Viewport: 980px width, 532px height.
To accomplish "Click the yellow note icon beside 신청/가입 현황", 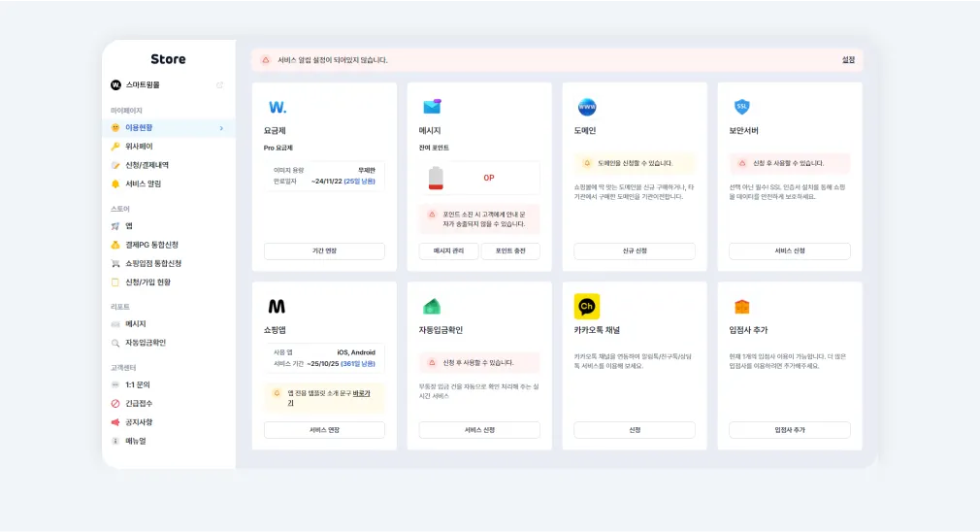I will coord(115,282).
